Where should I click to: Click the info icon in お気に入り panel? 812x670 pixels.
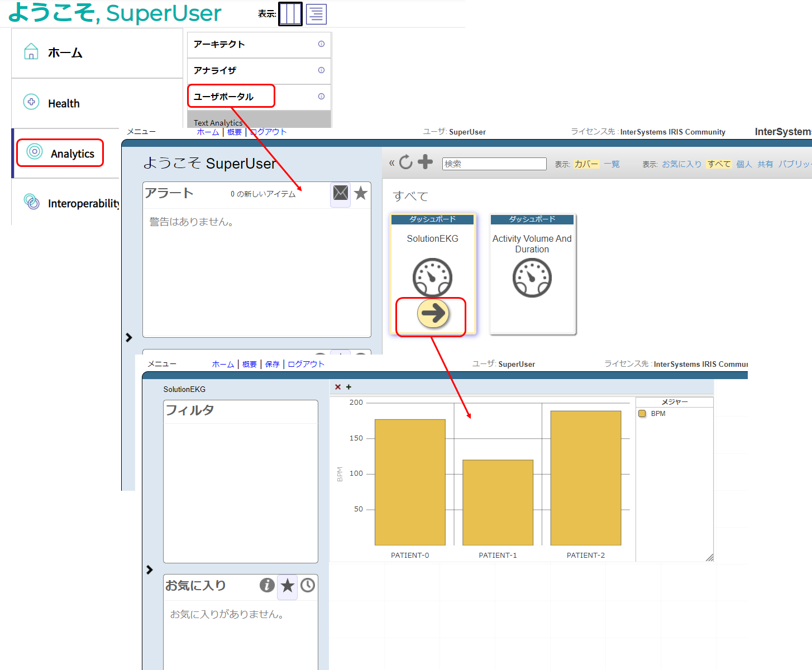click(x=267, y=585)
